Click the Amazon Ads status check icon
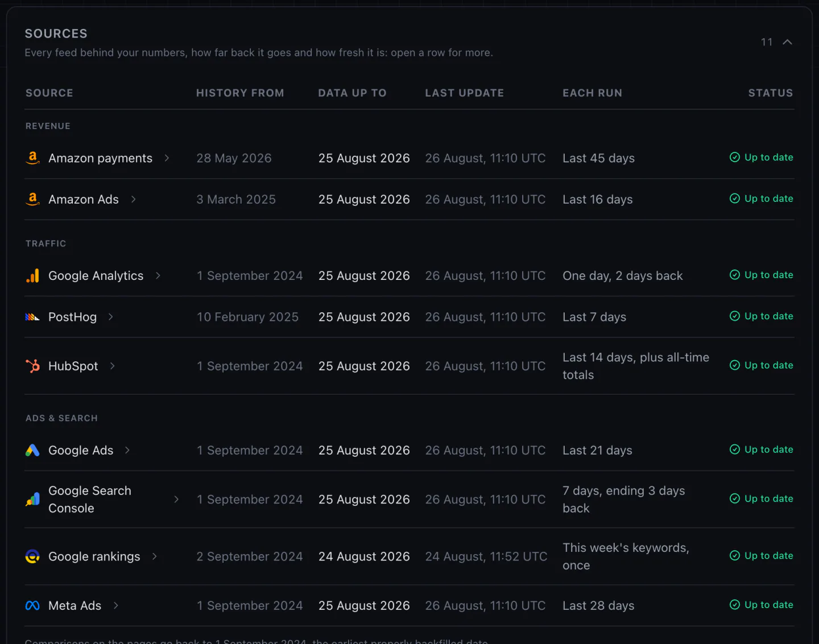 735,198
